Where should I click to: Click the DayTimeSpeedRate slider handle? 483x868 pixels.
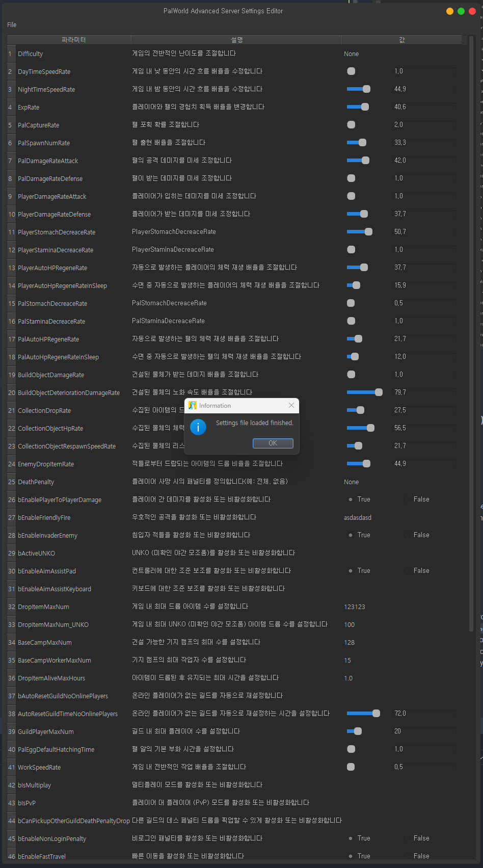click(x=351, y=71)
